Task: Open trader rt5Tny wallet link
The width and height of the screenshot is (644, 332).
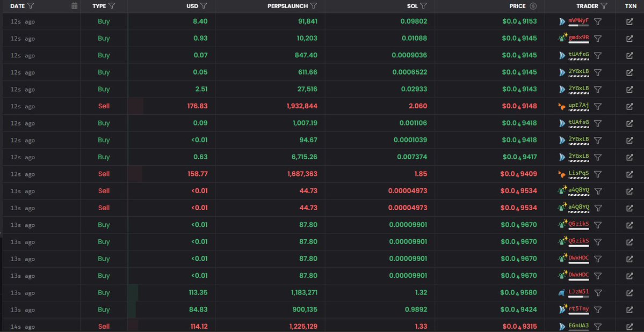Action: click(578, 308)
